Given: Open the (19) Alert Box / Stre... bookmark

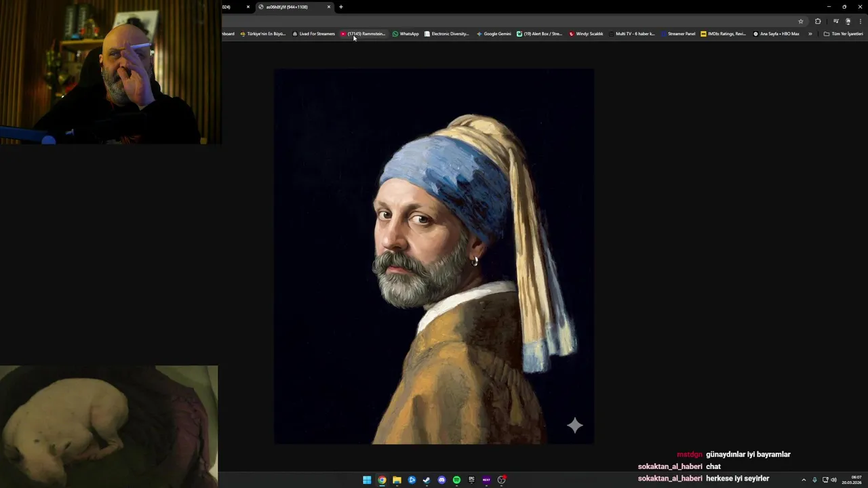Looking at the screenshot, I should pos(539,34).
